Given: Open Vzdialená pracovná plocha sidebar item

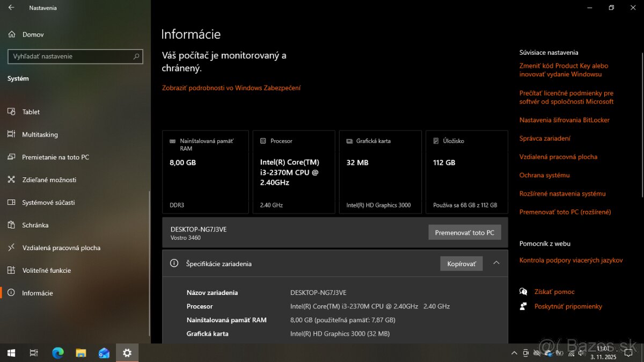Looking at the screenshot, I should [61, 248].
